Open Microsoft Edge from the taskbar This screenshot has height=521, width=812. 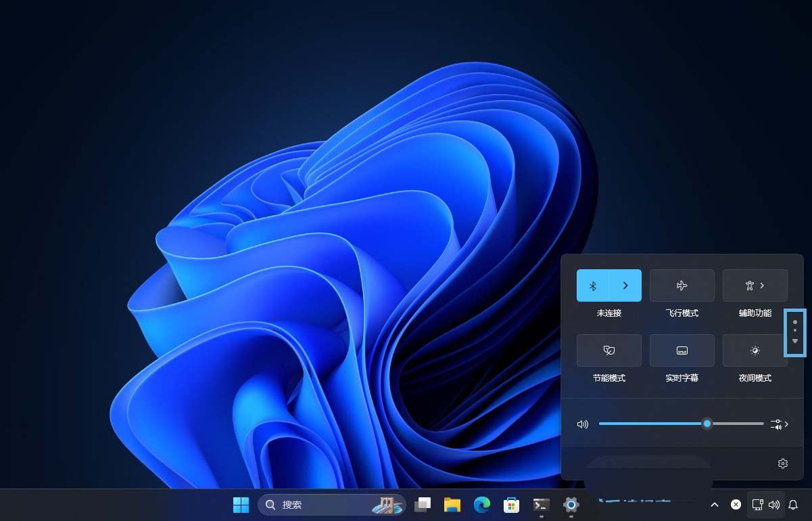481,505
